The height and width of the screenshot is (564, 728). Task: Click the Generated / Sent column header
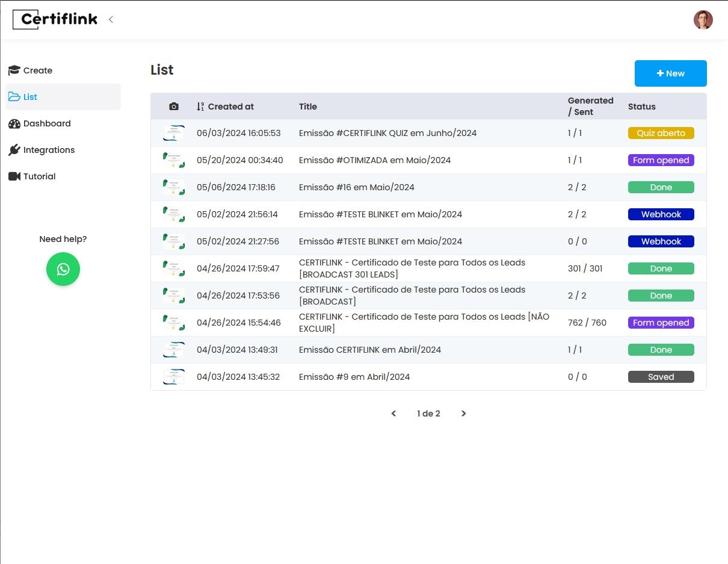point(591,107)
